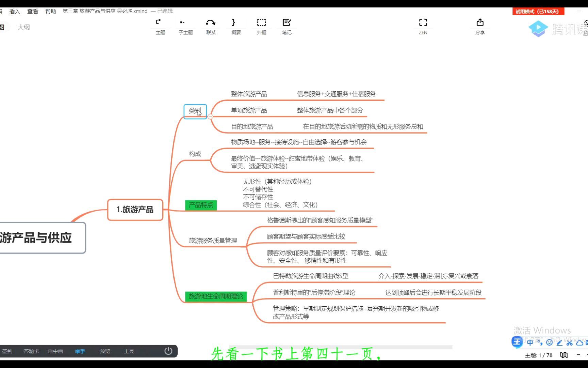
Task: Select the 单项旅游产品 subtopic
Action: (249, 110)
